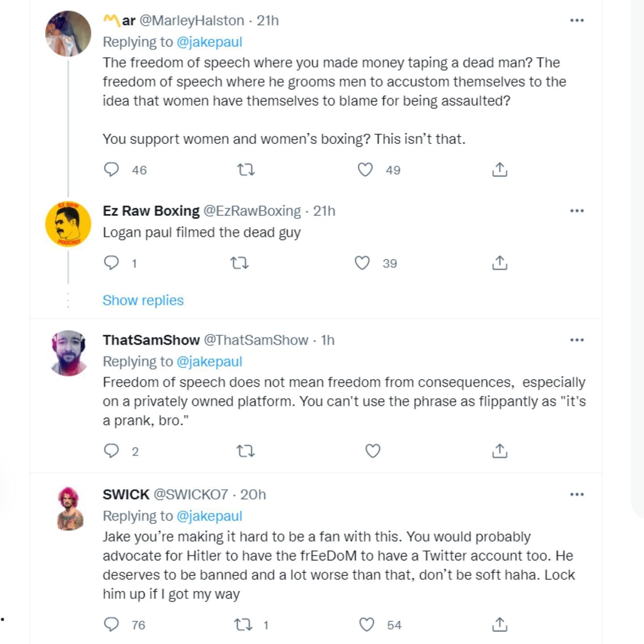Open ThatSamShow's profile picture
This screenshot has height=644, width=644.
point(68,353)
